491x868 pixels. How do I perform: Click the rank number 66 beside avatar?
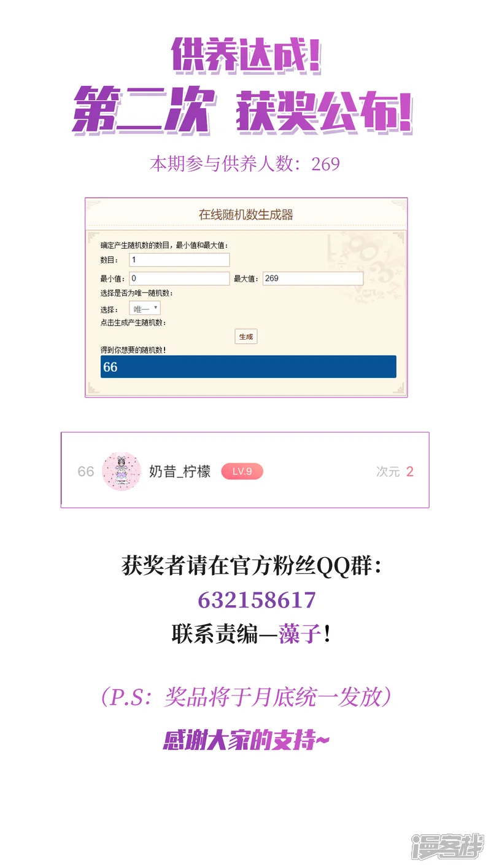(86, 472)
